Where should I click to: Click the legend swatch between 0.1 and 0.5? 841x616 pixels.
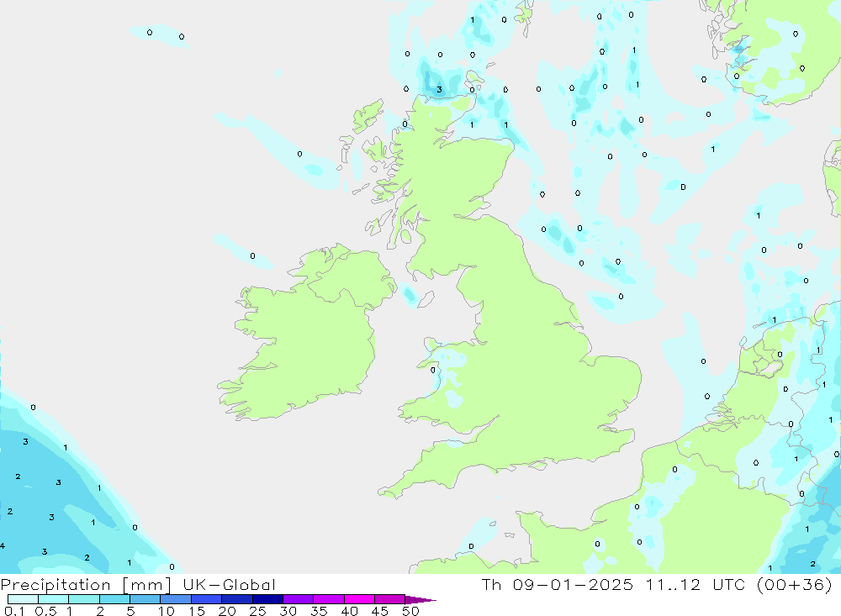[23, 599]
